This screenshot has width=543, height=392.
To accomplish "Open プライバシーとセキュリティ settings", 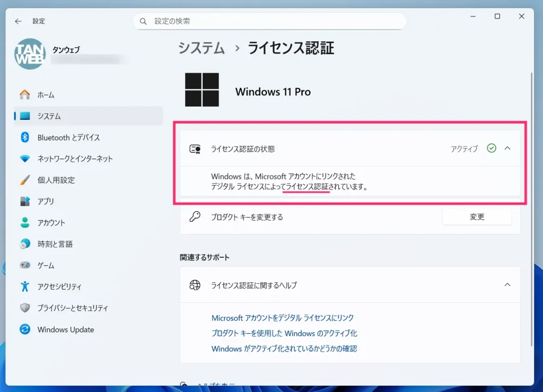I will [89, 308].
